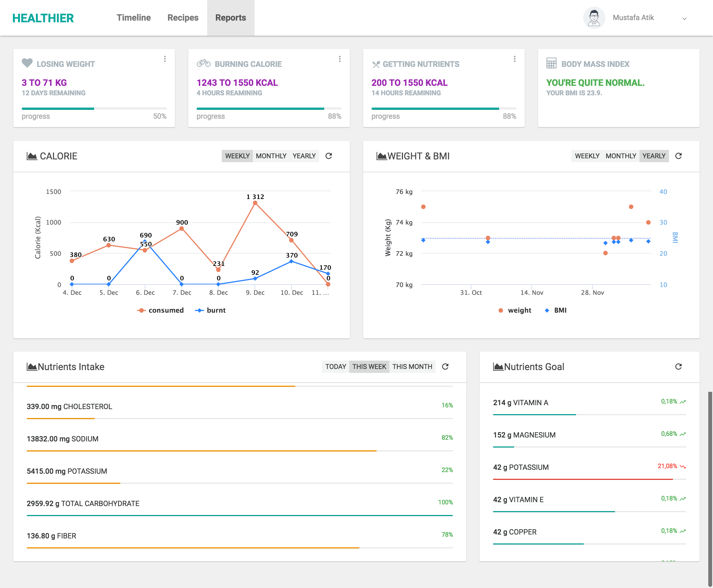Go to the Recipes tab
Image resolution: width=713 pixels, height=588 pixels.
coord(183,18)
